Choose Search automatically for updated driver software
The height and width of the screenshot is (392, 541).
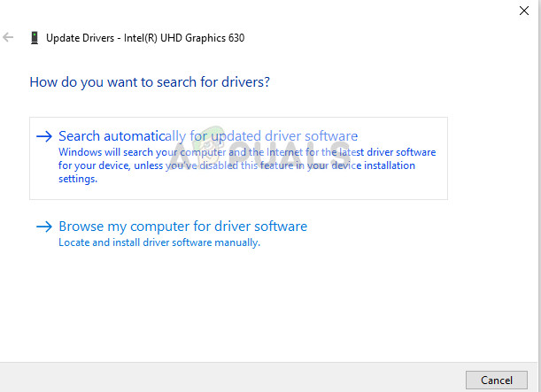point(238,158)
